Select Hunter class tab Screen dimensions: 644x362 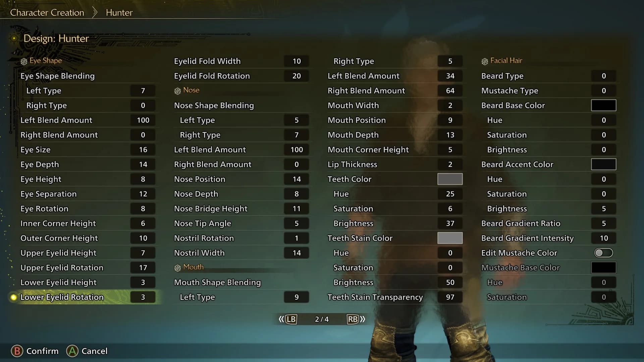pos(119,12)
